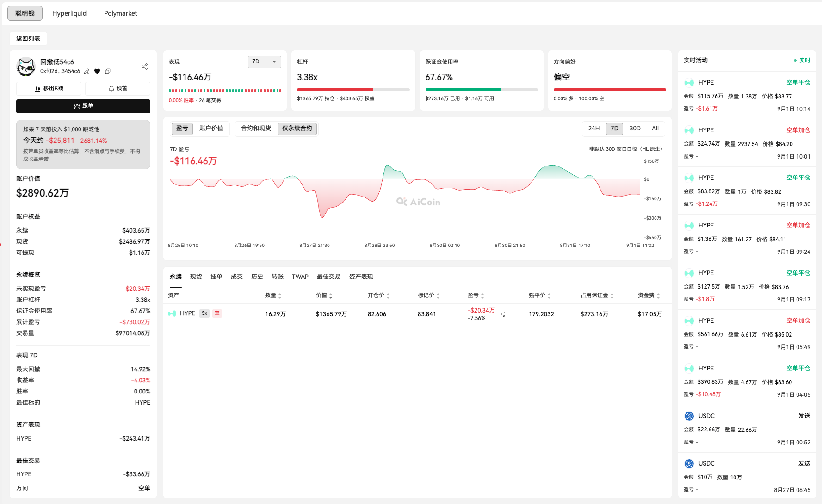822x504 pixels.
Task: Sort positions by the 价值 column arrows
Action: (x=331, y=295)
